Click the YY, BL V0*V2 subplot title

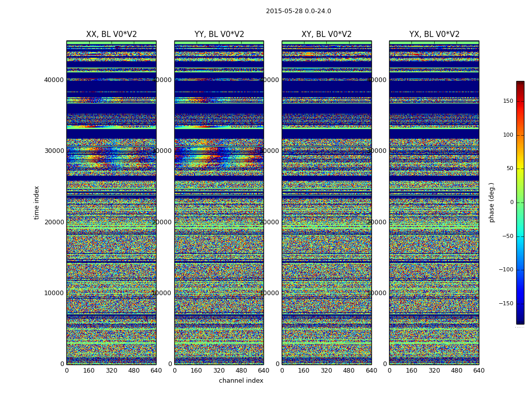219,34
